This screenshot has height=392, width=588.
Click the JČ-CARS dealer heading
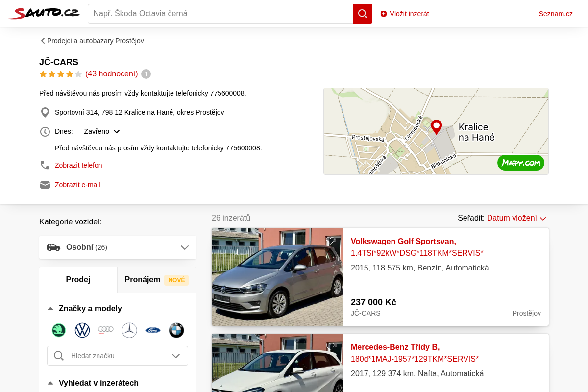click(x=59, y=62)
